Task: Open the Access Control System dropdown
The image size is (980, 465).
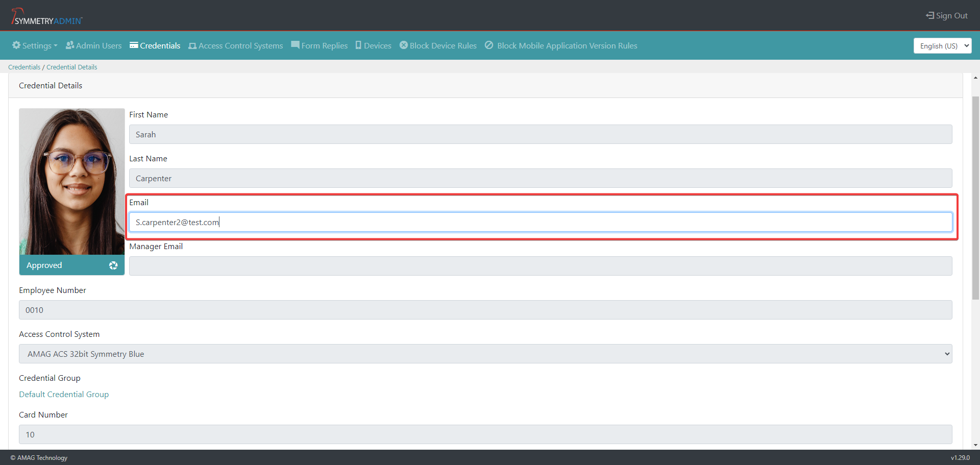Action: 485,354
